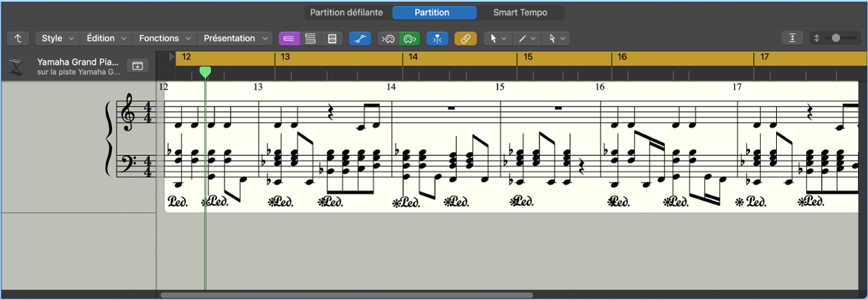Switch to wrapped lines view icon
The width and height of the screenshot is (868, 300).
click(x=310, y=39)
